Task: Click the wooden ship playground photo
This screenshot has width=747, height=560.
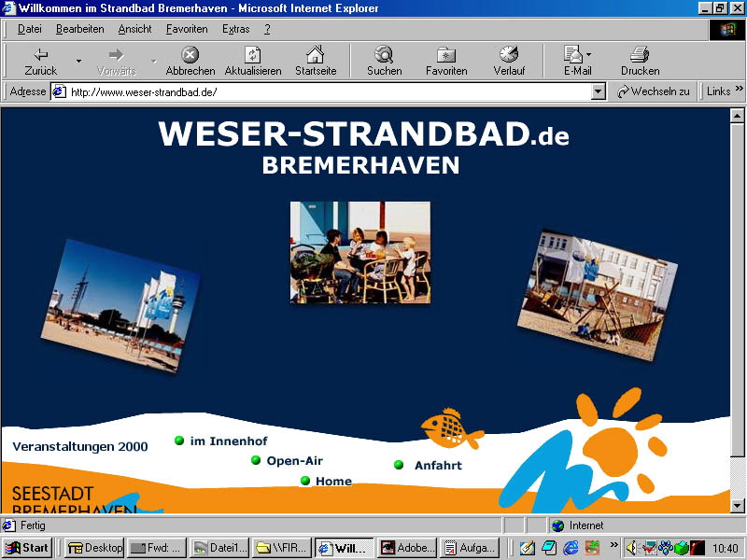Action: tap(598, 295)
